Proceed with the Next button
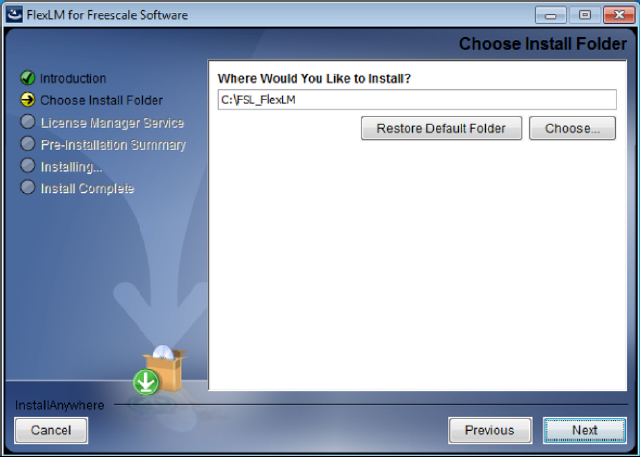This screenshot has width=640, height=457. coord(584,430)
